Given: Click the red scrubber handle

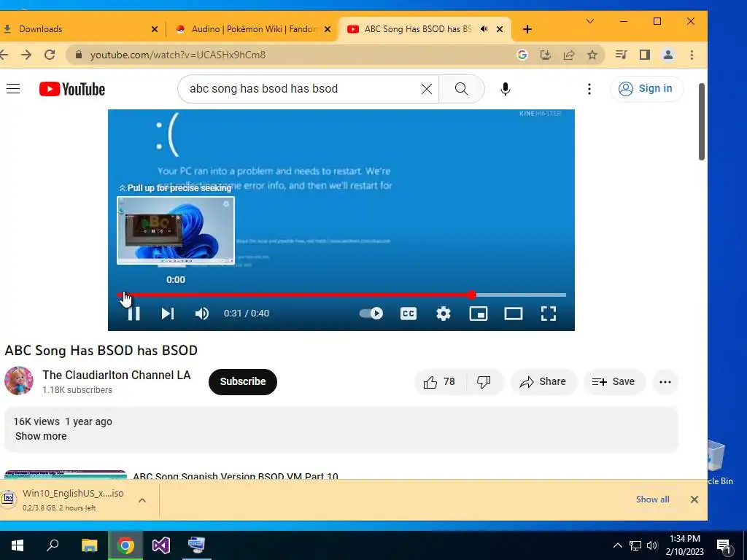Looking at the screenshot, I should point(472,295).
